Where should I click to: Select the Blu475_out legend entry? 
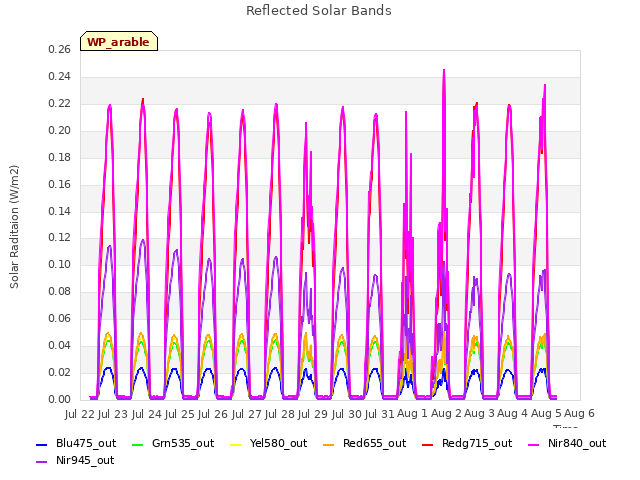tap(76, 443)
